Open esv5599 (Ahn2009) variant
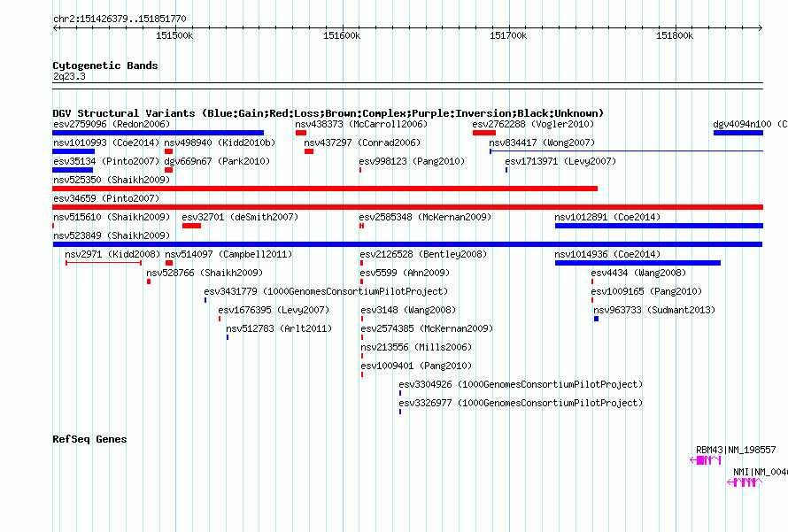Image resolution: width=788 pixels, height=532 pixels. pos(405,273)
